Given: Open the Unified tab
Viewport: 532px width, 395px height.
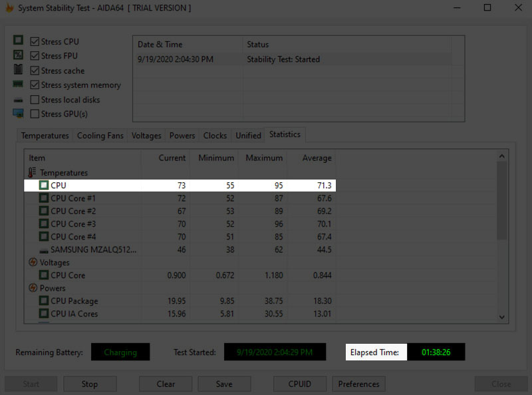Looking at the screenshot, I should 248,136.
